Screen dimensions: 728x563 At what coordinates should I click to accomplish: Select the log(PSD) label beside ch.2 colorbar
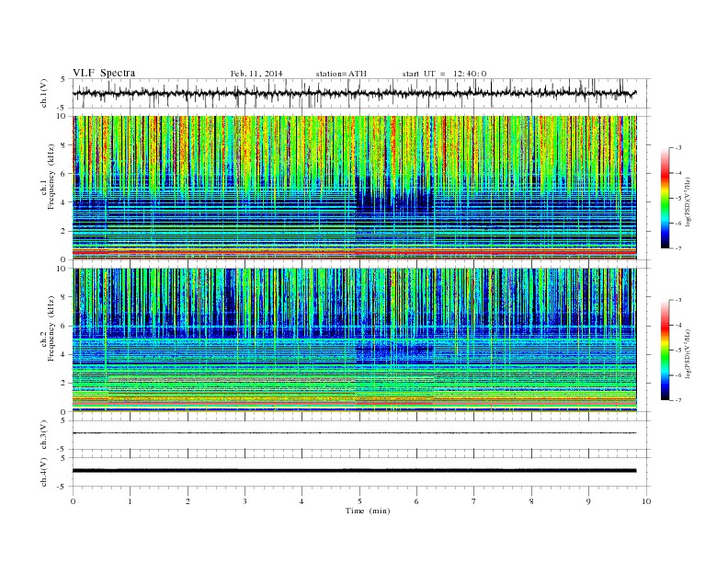pos(688,354)
